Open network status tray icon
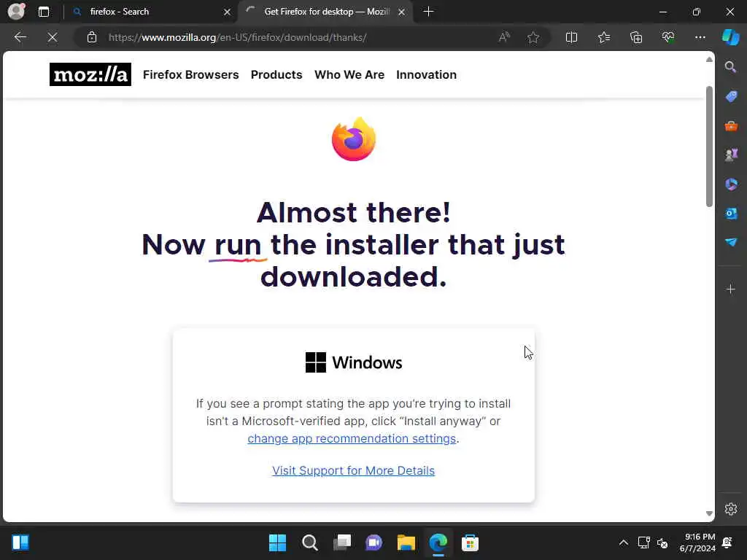The height and width of the screenshot is (560, 747). (643, 542)
